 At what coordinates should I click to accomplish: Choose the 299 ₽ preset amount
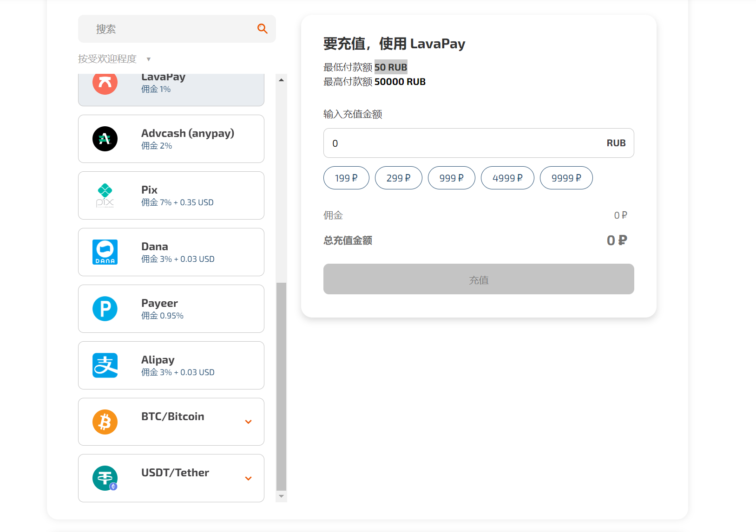(399, 178)
